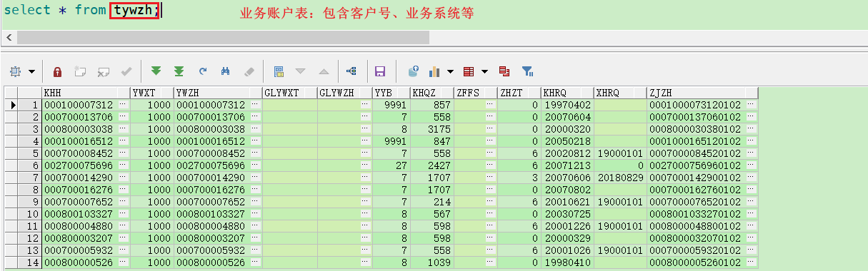
Task: Open the red table icon dropdown arrow
Action: point(485,71)
